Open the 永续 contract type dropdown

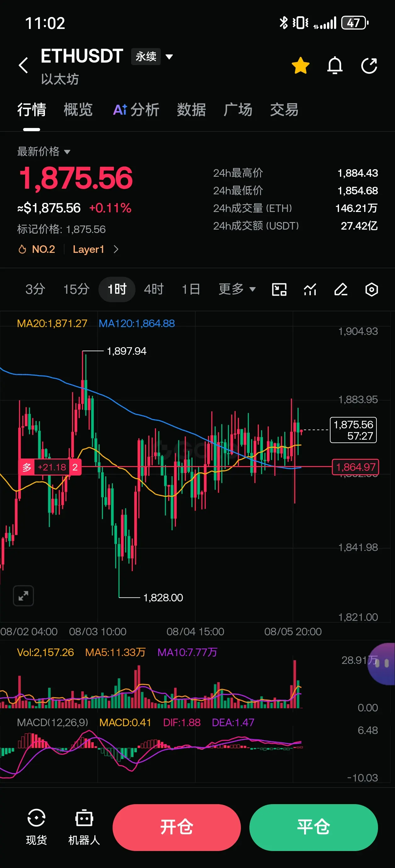click(152, 56)
